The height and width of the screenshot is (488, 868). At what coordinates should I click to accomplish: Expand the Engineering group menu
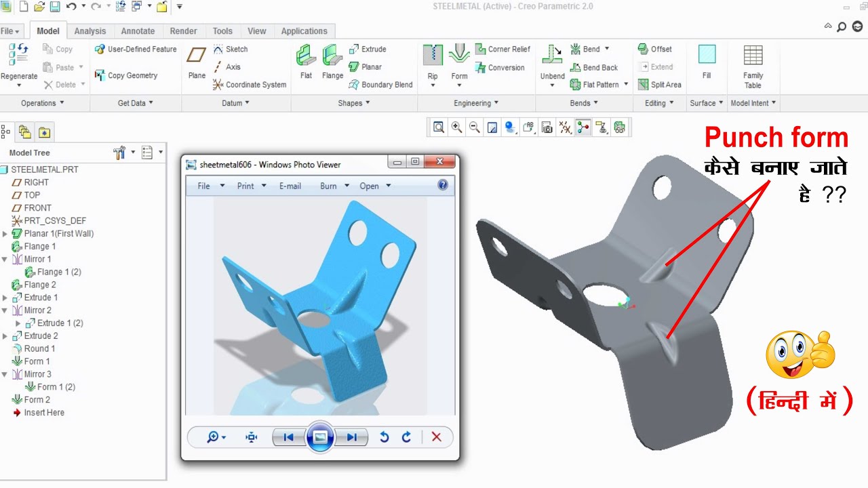click(476, 103)
